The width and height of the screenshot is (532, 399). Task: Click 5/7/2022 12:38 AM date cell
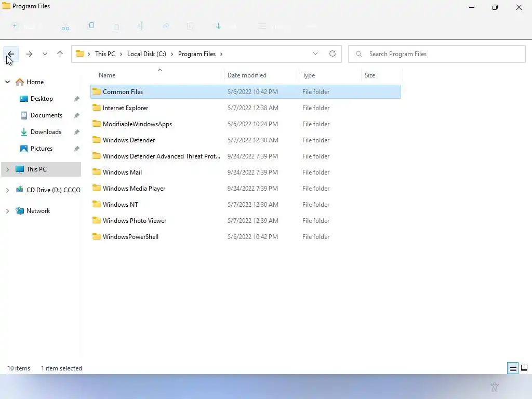pos(253,108)
